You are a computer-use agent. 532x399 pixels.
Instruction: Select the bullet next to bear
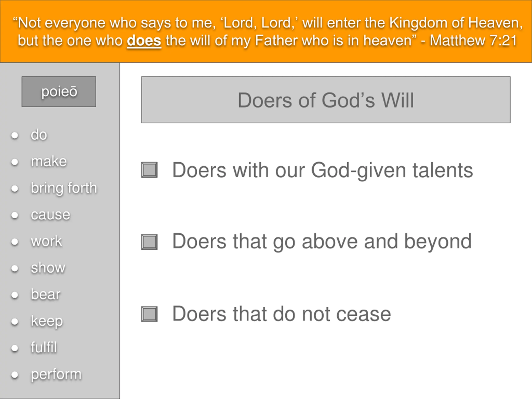[15, 295]
